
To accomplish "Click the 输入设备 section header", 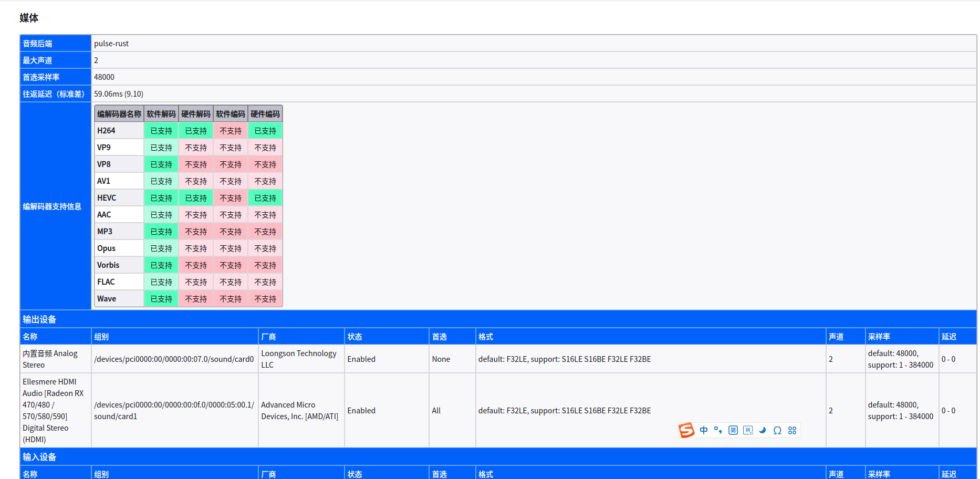I will pyautogui.click(x=498, y=457).
